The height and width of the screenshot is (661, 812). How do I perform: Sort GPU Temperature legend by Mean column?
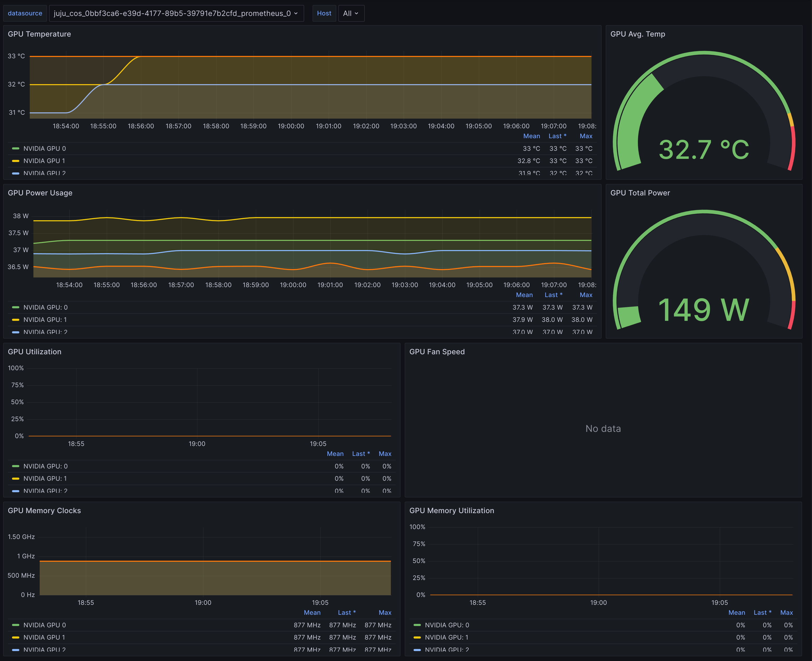(531, 136)
